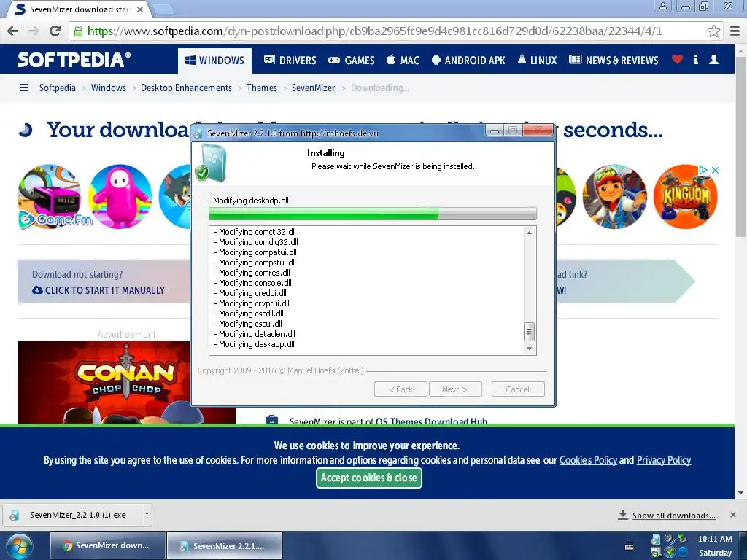Accept cookies & close
Screen dimensions: 747x560
click(369, 478)
